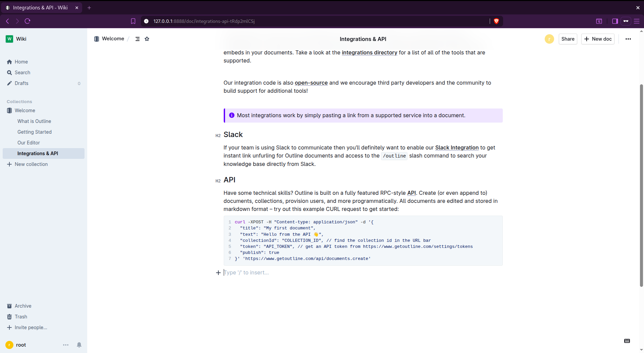This screenshot has width=644, height=353.
Task: Follow the open-source link
Action: pyautogui.click(x=311, y=83)
